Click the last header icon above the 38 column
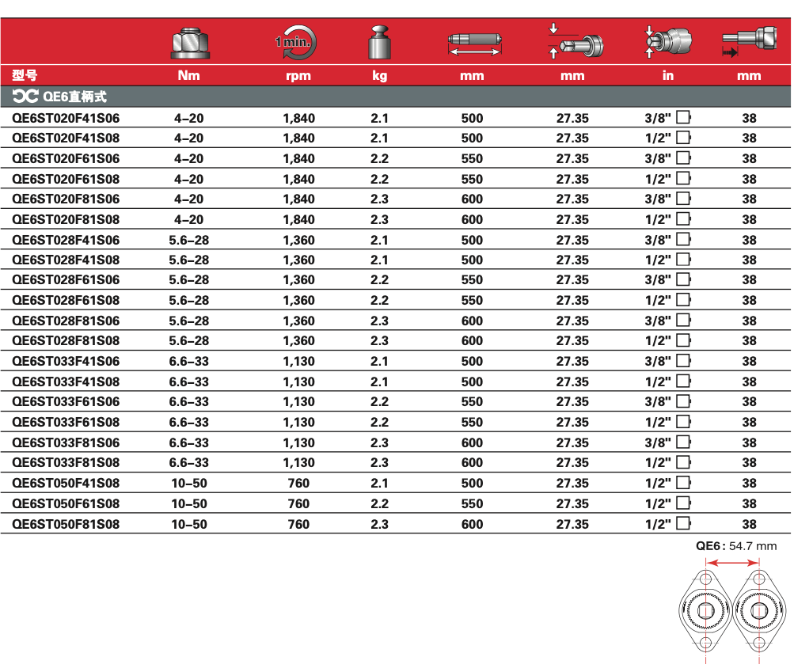 [747, 43]
